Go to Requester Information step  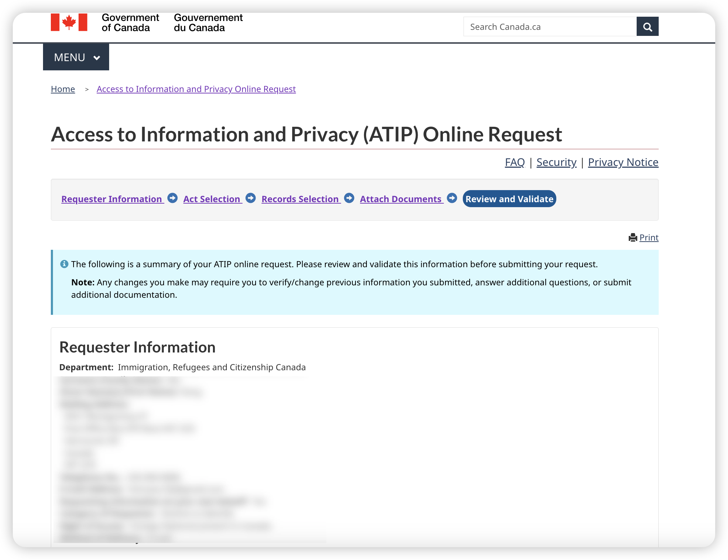click(113, 199)
